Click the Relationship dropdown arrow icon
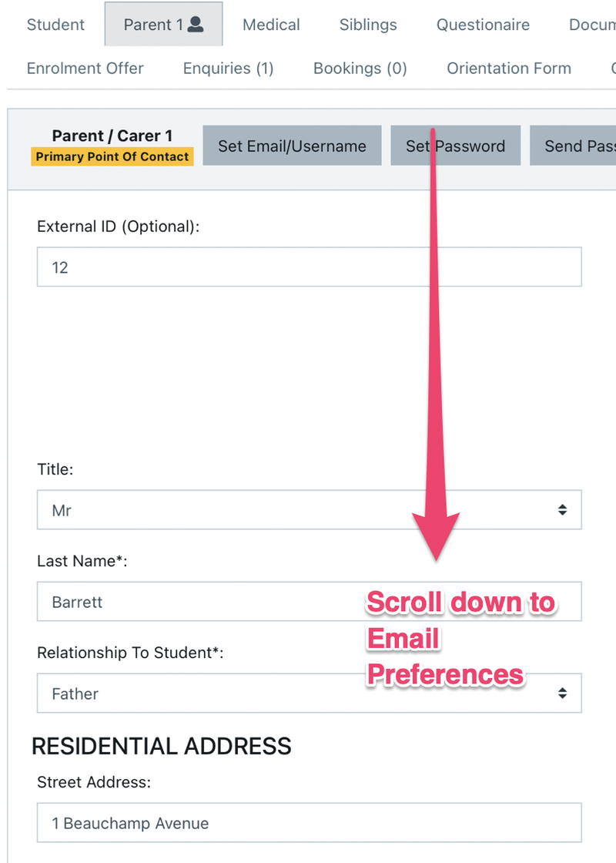 point(563,693)
